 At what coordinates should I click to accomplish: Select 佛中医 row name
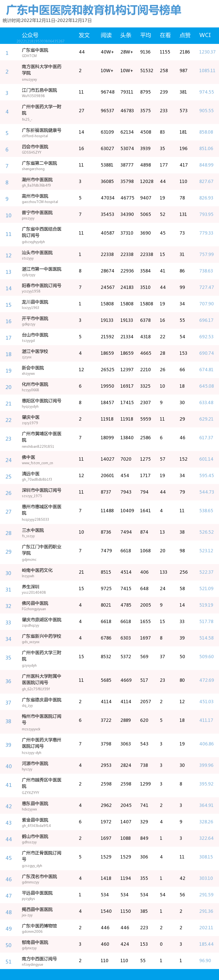[x=28, y=457]
